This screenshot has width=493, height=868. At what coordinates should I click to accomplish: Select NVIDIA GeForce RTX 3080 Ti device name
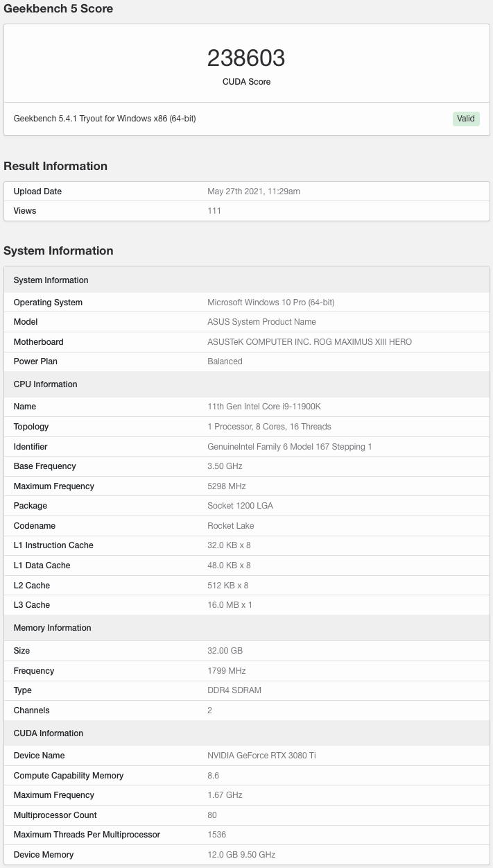(261, 756)
